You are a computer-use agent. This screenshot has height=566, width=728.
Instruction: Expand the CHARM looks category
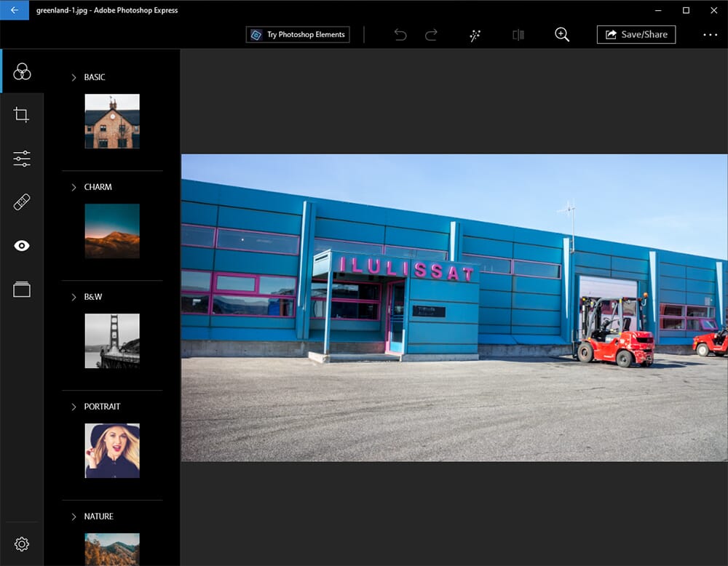(74, 187)
